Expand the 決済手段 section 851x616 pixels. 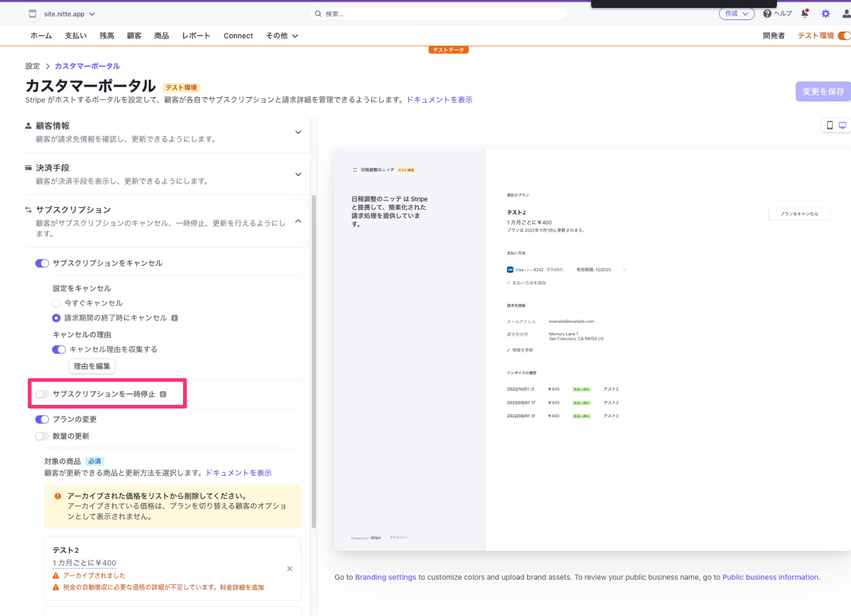298,174
